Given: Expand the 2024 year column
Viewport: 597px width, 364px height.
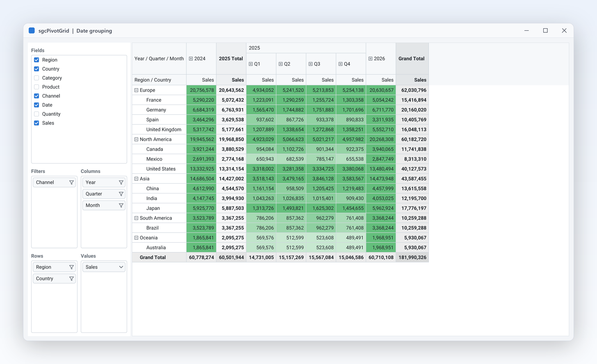Looking at the screenshot, I should (x=191, y=59).
